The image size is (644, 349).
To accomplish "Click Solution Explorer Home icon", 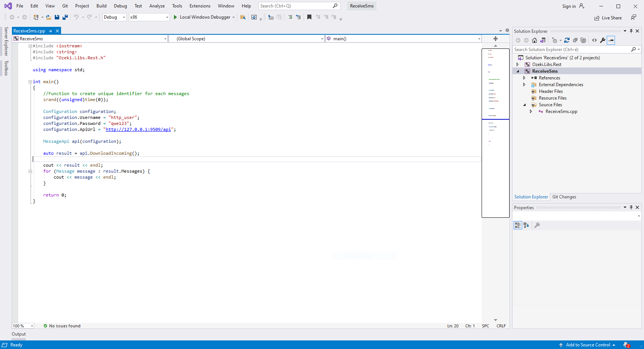I will click(x=534, y=40).
